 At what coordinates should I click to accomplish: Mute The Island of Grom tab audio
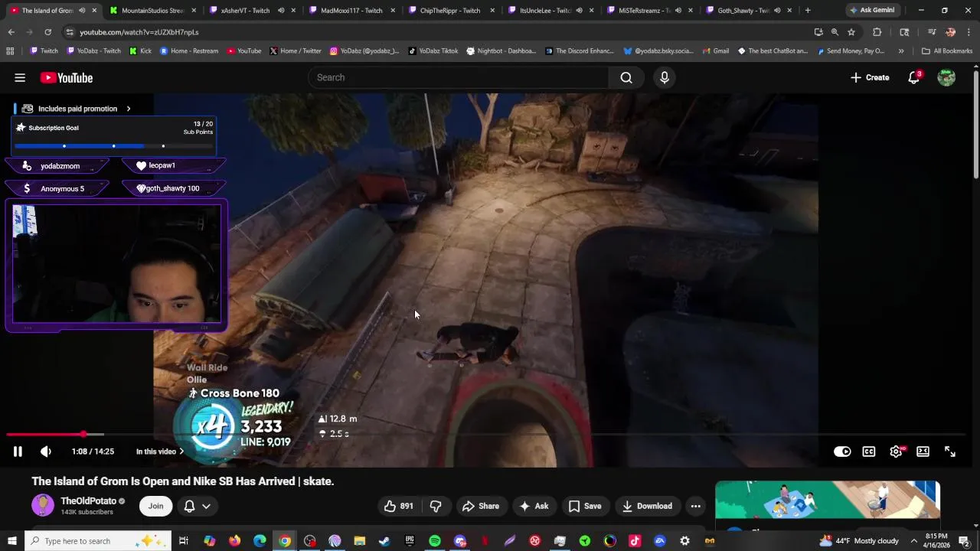click(82, 11)
